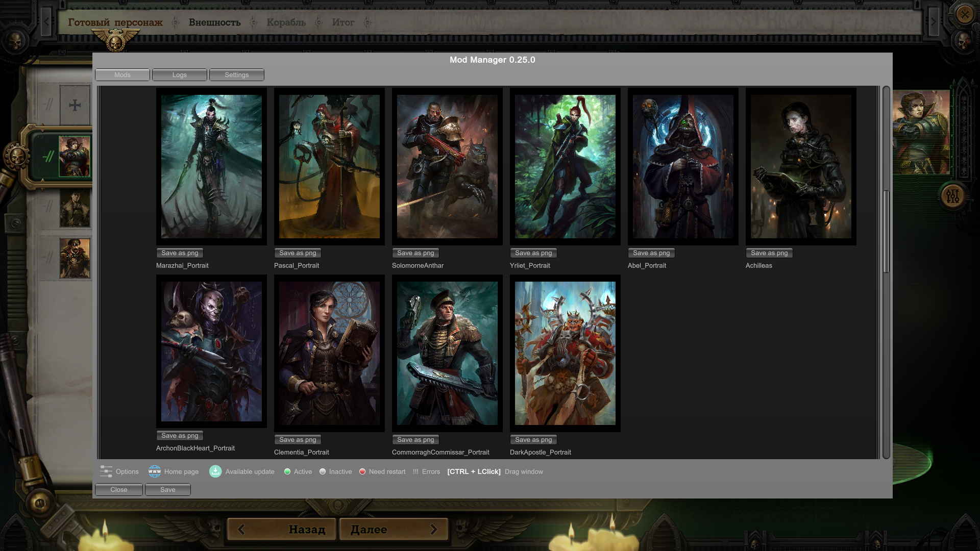Select the Clementia_Portrait thumbnail
Image resolution: width=980 pixels, height=551 pixels.
[329, 353]
